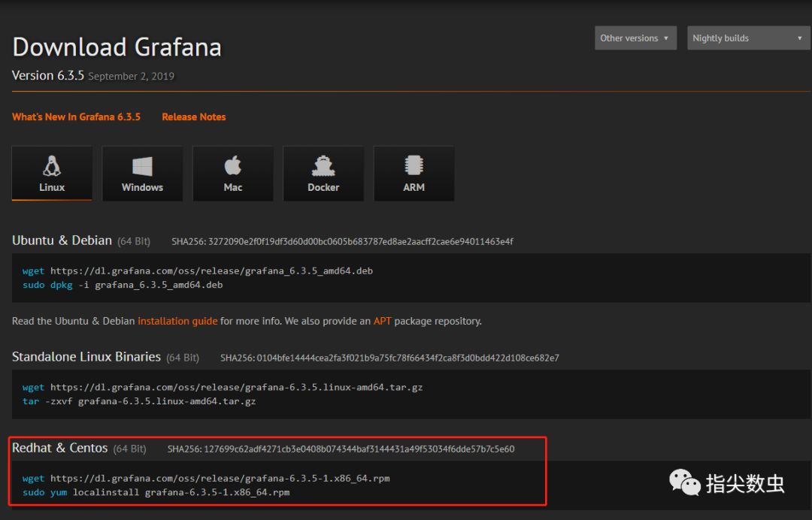The height and width of the screenshot is (520, 812).
Task: Click the Ubuntu & Debian heading
Action: [x=62, y=240]
